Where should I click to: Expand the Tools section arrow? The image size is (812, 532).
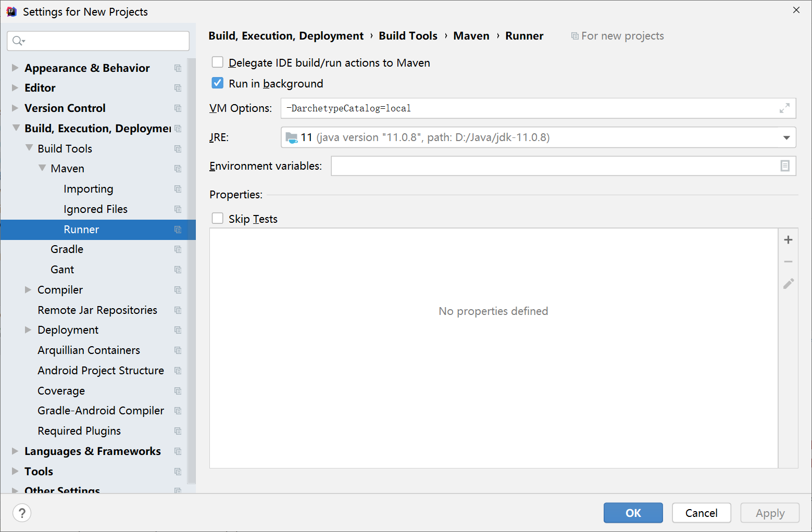[x=15, y=471]
